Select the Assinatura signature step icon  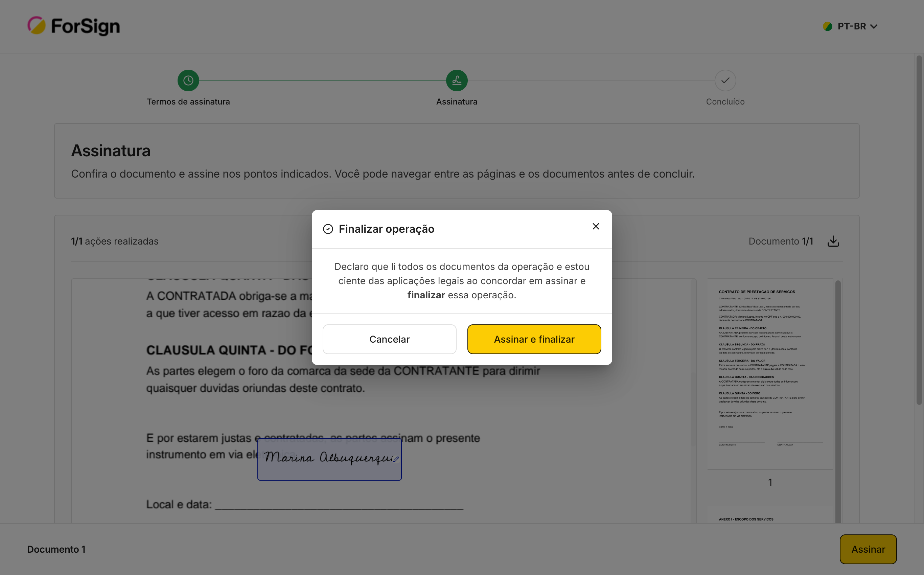(457, 80)
